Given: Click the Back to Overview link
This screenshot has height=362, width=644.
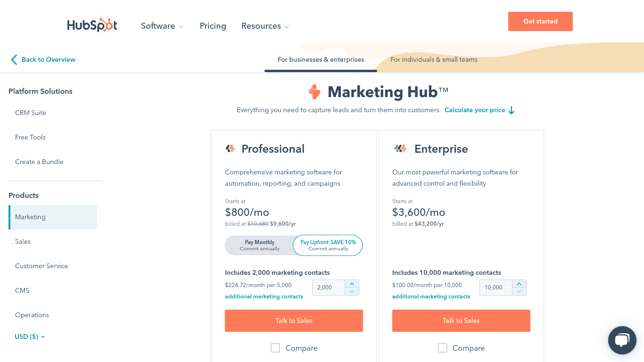Looking at the screenshot, I should tap(49, 59).
